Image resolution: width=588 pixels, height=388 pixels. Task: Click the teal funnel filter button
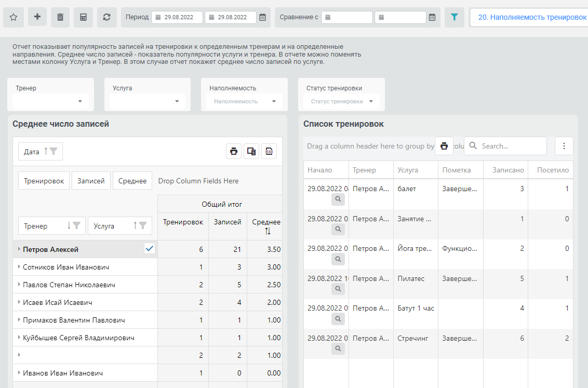(x=454, y=17)
